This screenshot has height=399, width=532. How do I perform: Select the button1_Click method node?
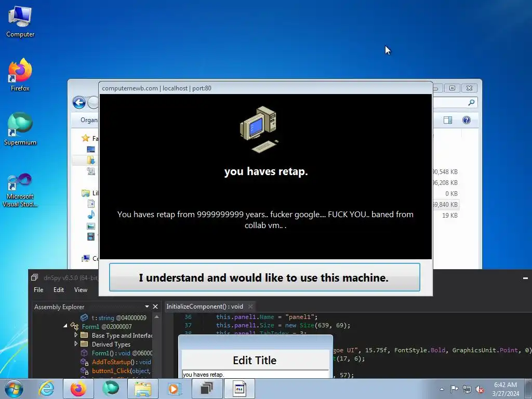[115, 371]
